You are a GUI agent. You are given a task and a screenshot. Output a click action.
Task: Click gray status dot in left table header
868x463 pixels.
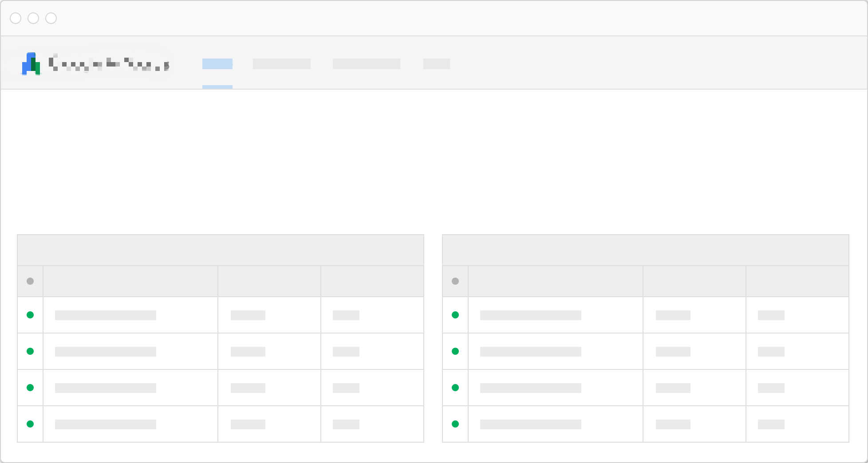point(30,281)
